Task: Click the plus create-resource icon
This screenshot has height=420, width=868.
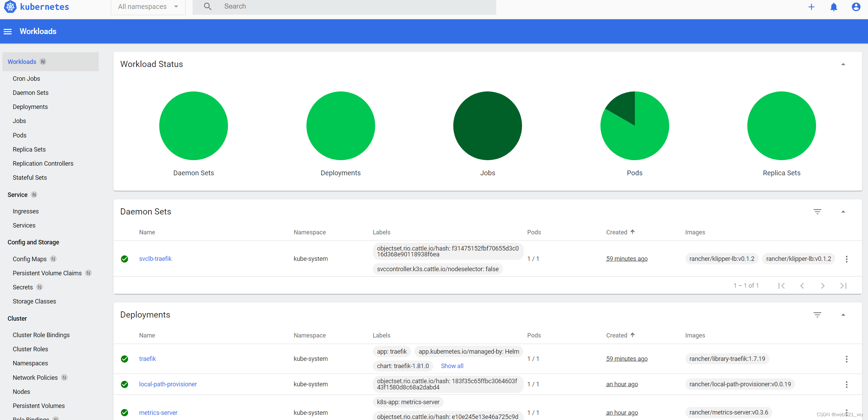Action: (x=811, y=7)
